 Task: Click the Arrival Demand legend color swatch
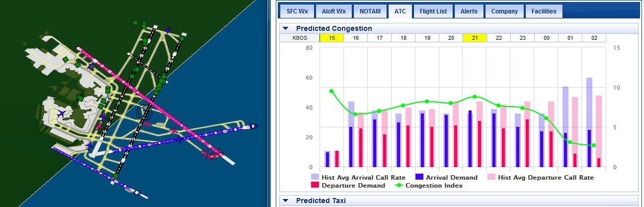[419, 177]
